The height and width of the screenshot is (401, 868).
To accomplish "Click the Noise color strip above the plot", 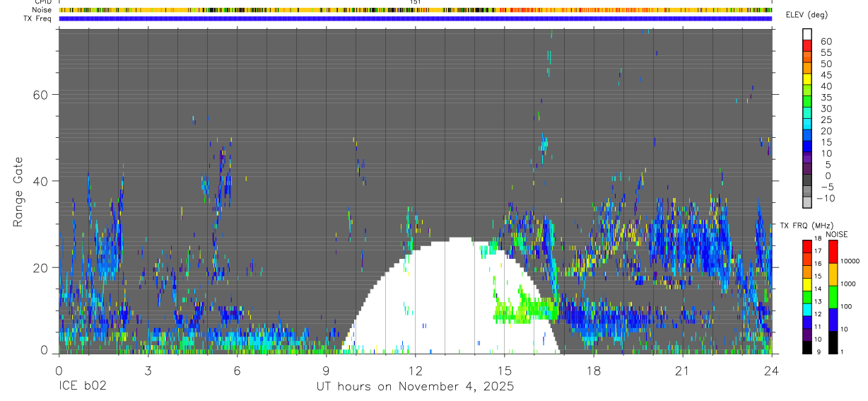I will (415, 10).
